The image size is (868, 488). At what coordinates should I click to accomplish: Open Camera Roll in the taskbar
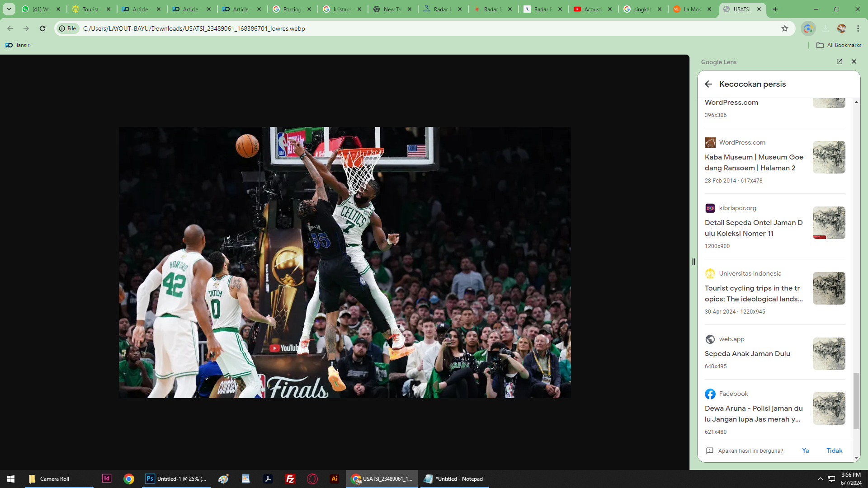59,479
